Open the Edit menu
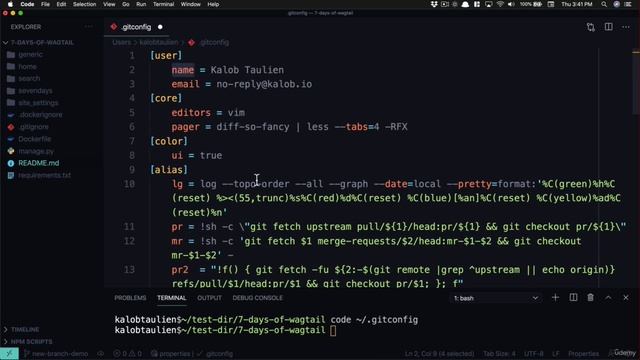 pyautogui.click(x=61, y=4)
